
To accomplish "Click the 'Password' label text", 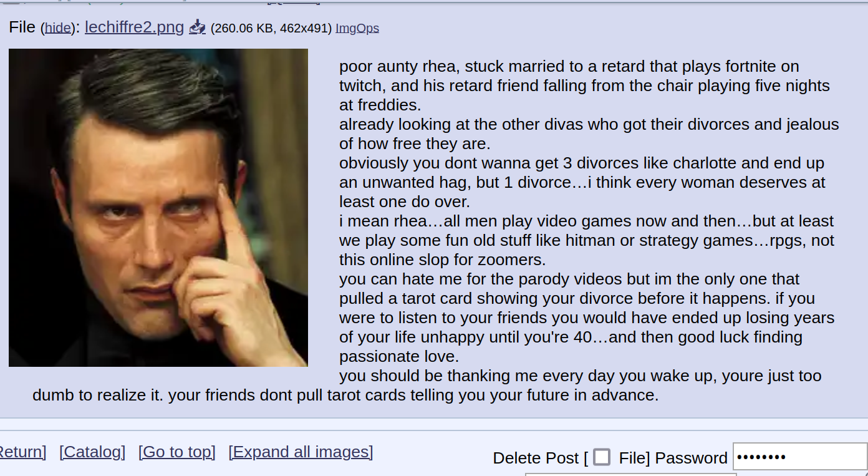I will tap(692, 458).
